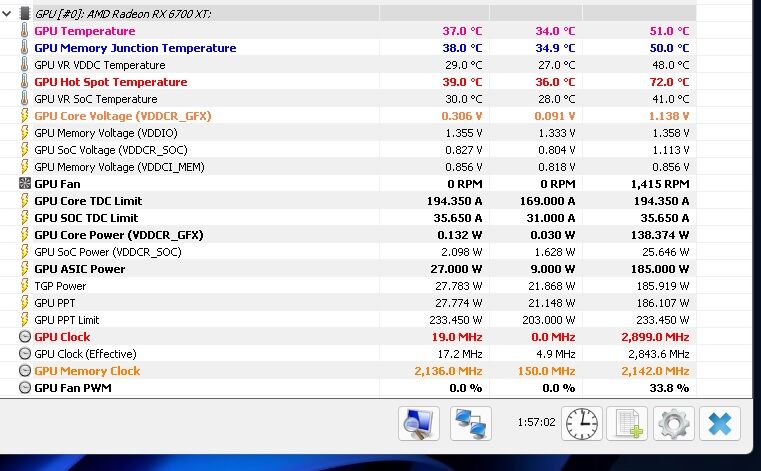761x471 pixels.
Task: Click the 138.374 W core power value
Action: coord(660,235)
